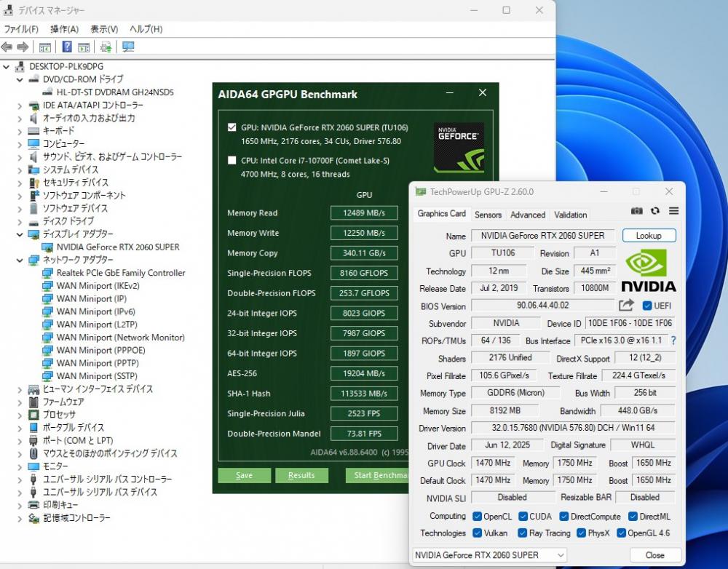Click the BIOS Version 90.06.44.40.02 field

(x=543, y=306)
